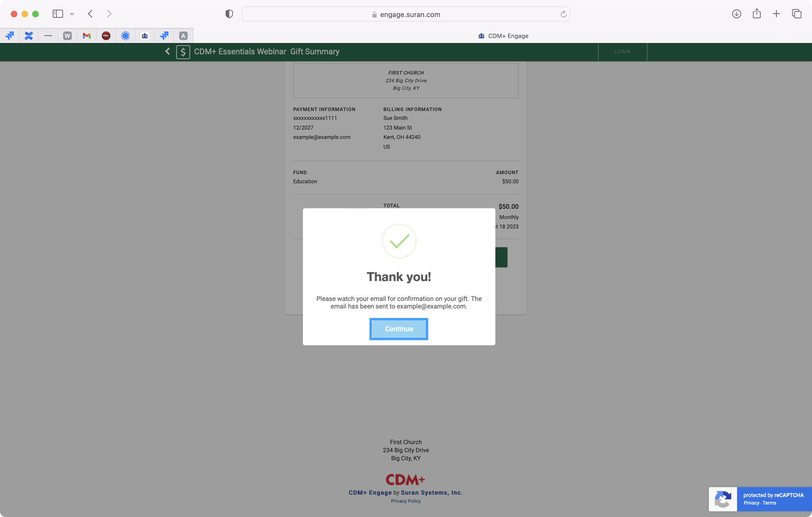
Task: Expand the sidebar tab group dropdown arrow
Action: [72, 14]
